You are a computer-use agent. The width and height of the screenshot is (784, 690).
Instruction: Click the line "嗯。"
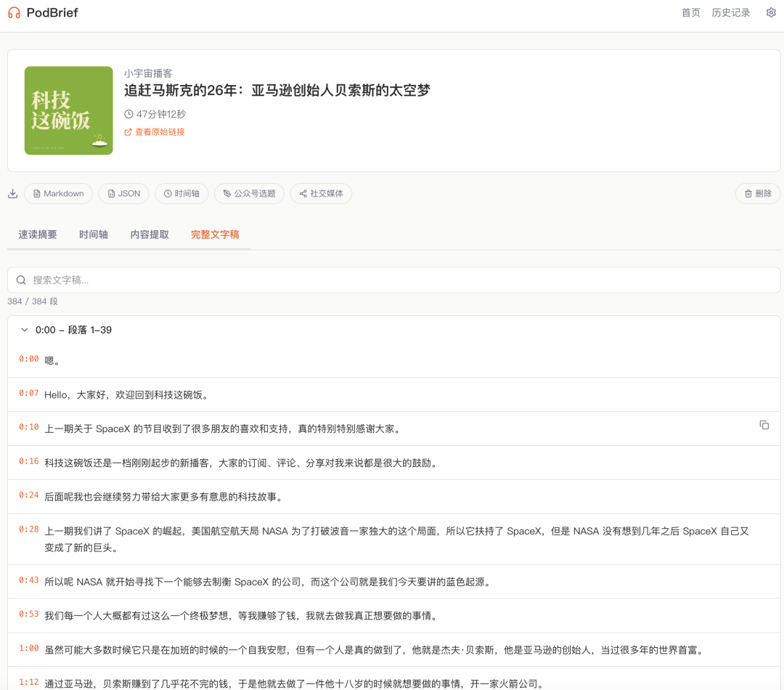tap(52, 361)
